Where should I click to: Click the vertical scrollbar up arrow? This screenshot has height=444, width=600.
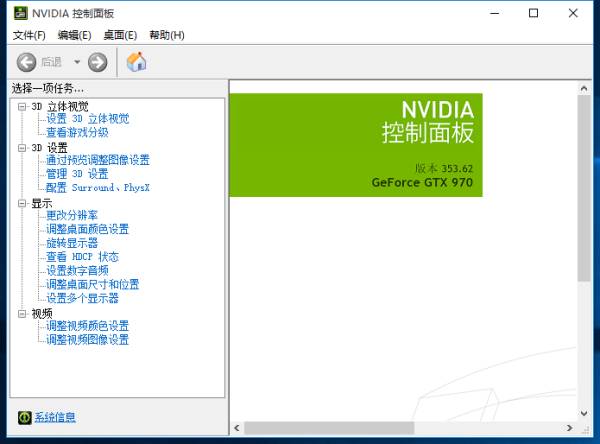coord(584,89)
